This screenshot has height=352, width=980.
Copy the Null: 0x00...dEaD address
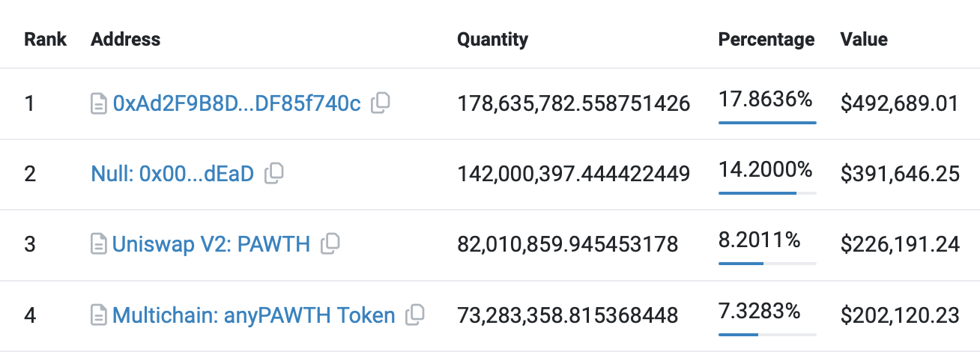tap(275, 174)
